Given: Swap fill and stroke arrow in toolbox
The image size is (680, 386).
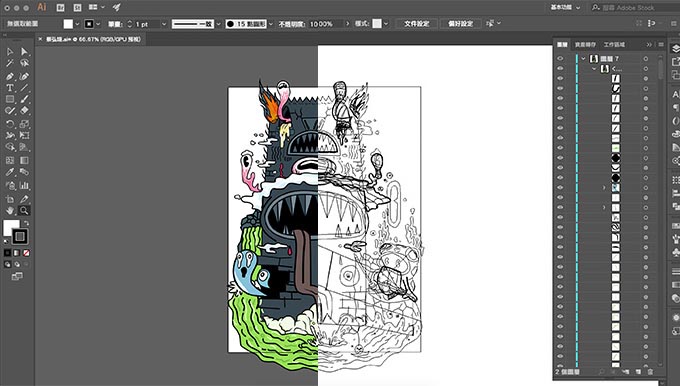Looking at the screenshot, I should pos(26,223).
